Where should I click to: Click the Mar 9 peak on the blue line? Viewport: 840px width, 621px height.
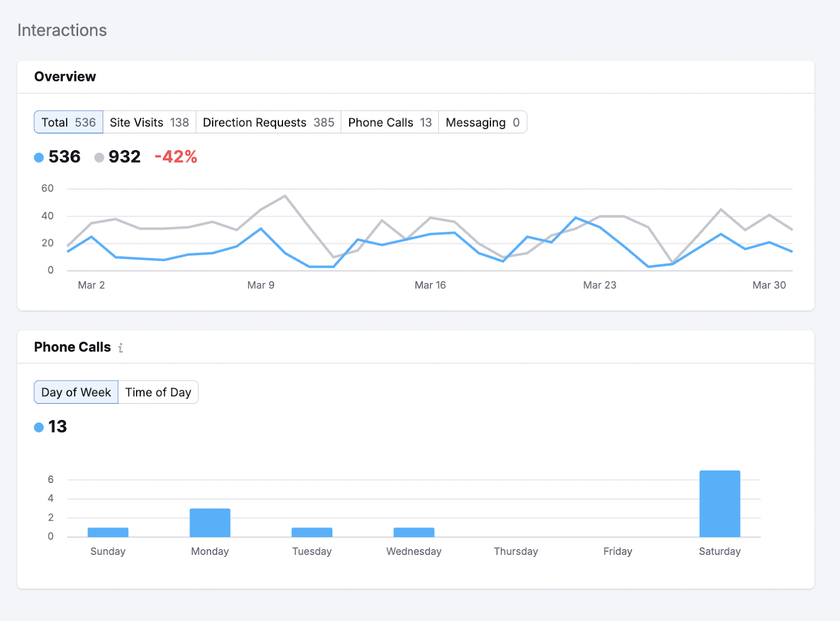260,228
